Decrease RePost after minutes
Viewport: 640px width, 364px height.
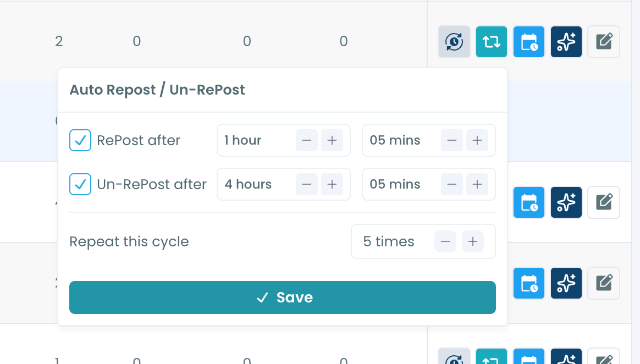[452, 140]
